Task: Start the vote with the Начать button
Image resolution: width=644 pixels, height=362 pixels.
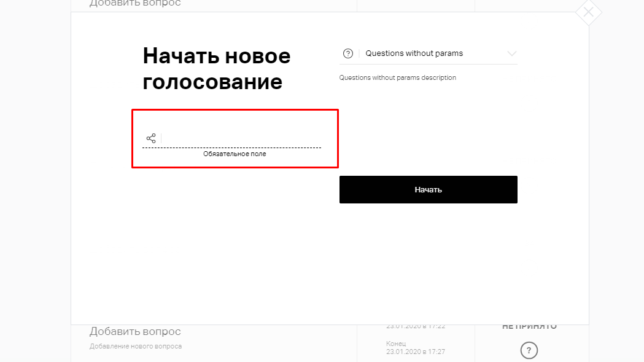Action: coord(428,190)
